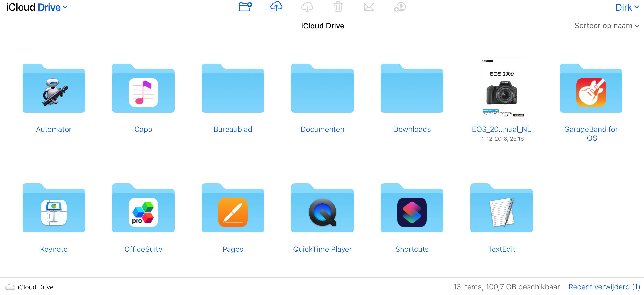Open the Keynote folder
This screenshot has width=644, height=295.
54,208
